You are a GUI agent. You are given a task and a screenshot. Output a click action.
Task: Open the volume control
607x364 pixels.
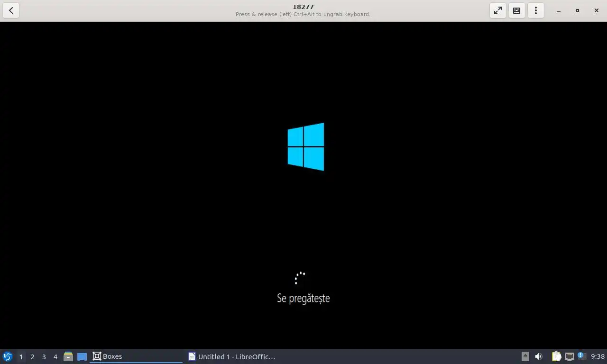pos(539,356)
